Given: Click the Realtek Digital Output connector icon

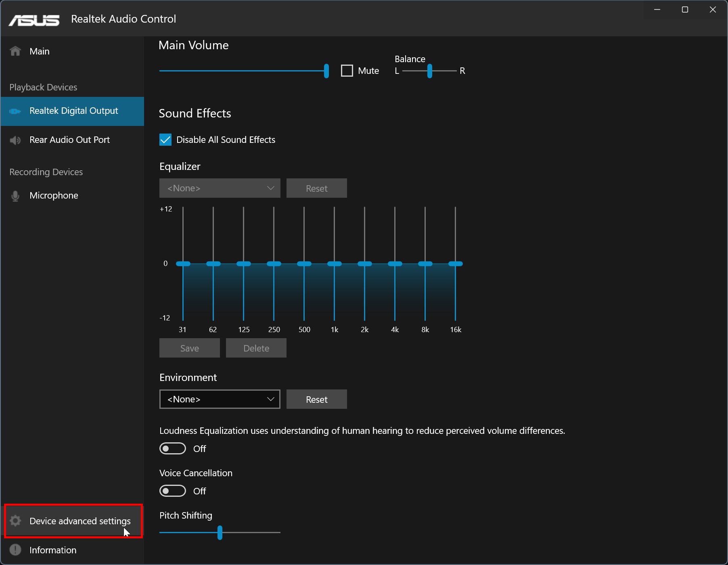Looking at the screenshot, I should tap(15, 111).
